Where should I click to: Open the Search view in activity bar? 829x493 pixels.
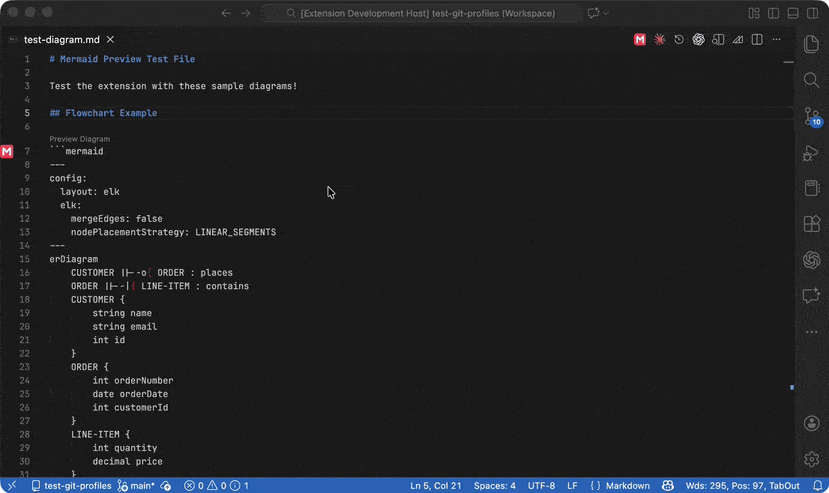pos(812,80)
